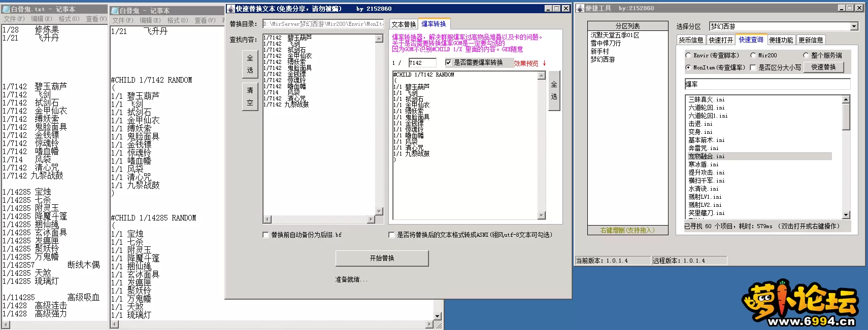Click the down arrow of 查找内容 list scrollbar
Image resolution: width=868 pixels, height=330 pixels.
coord(379,211)
